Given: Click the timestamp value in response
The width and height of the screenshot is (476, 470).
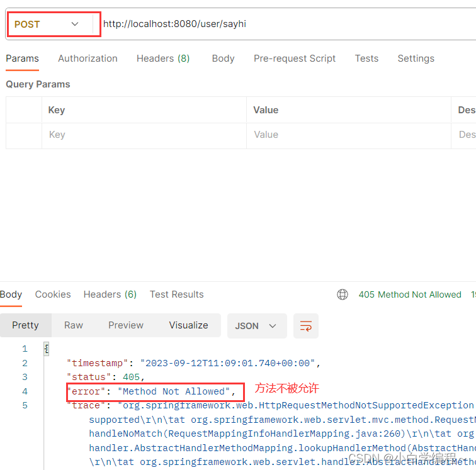Looking at the screenshot, I should tap(228, 363).
